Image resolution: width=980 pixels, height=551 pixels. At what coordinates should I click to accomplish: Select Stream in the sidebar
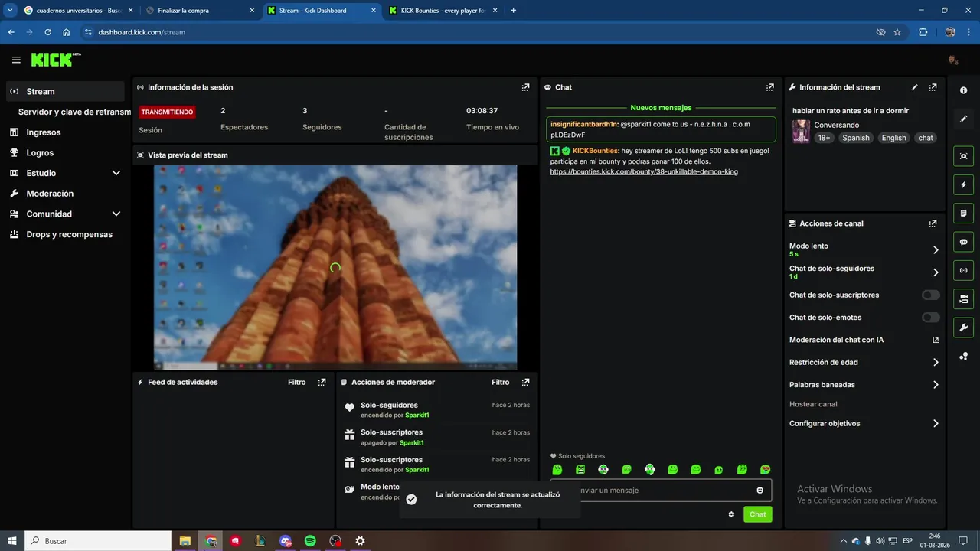click(65, 91)
